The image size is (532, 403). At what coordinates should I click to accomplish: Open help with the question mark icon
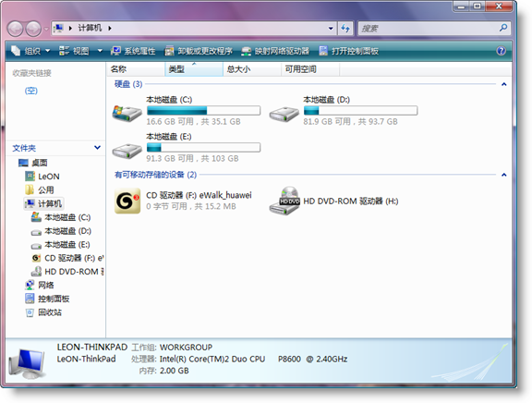click(502, 51)
